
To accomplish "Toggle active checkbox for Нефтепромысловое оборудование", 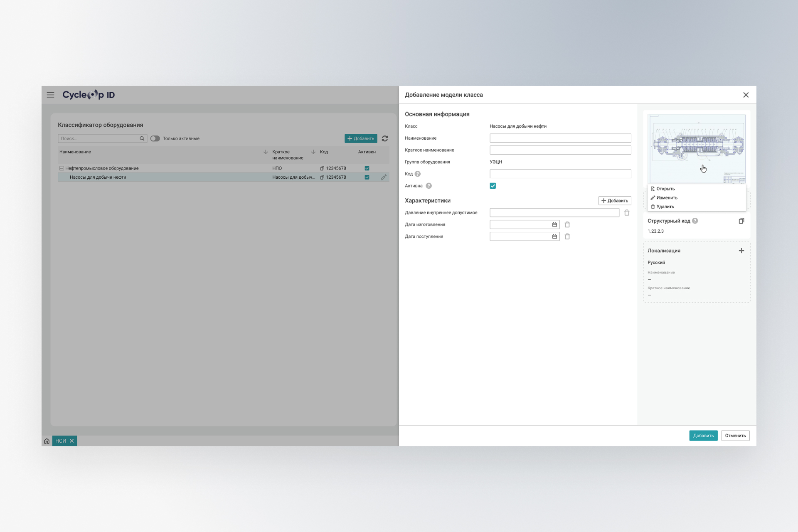I will [367, 168].
